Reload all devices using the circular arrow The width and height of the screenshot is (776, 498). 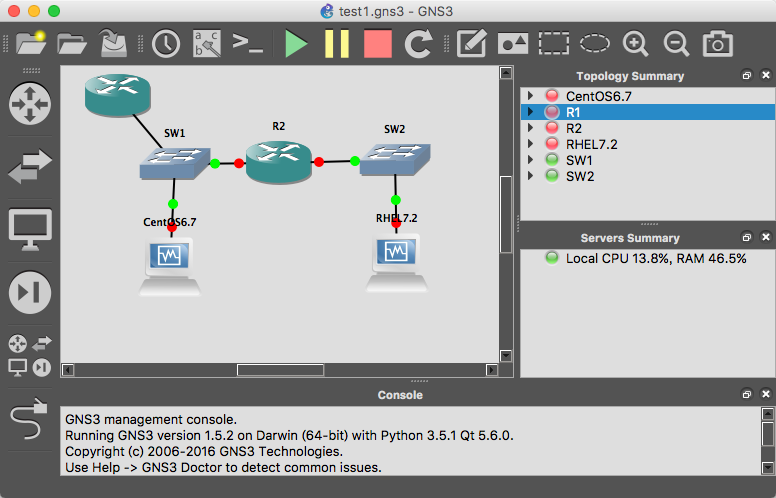coord(419,44)
